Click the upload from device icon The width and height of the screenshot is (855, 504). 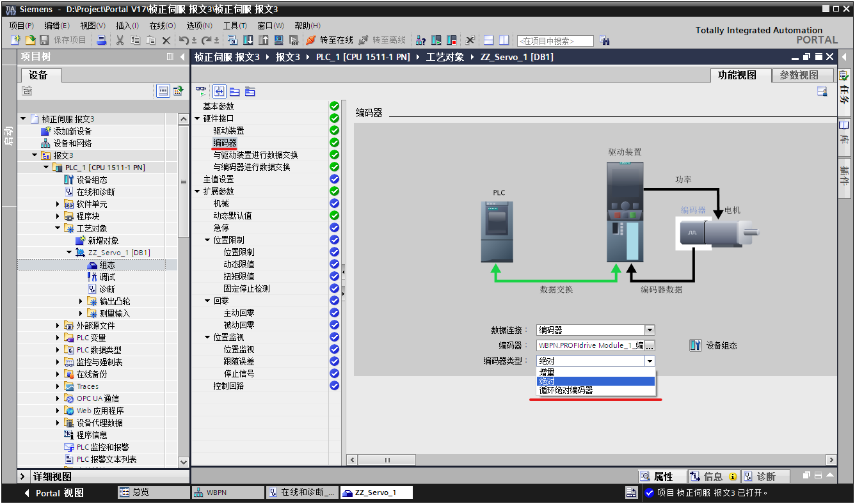[263, 40]
